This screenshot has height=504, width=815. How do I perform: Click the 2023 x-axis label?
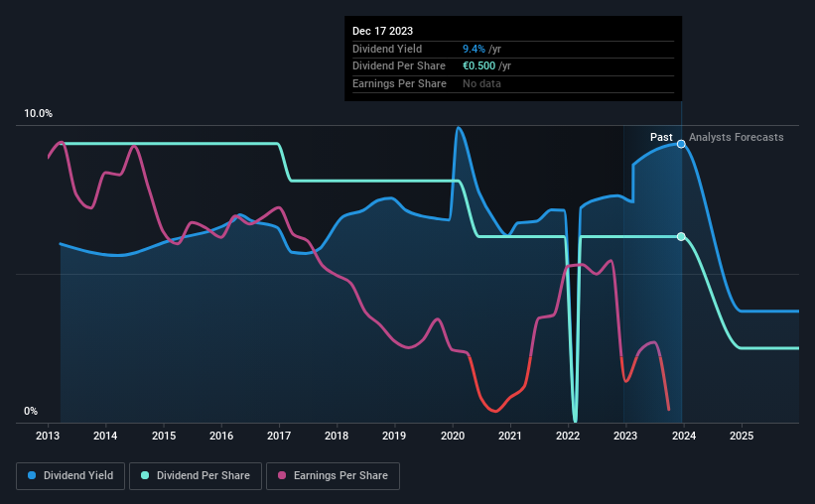tap(625, 436)
